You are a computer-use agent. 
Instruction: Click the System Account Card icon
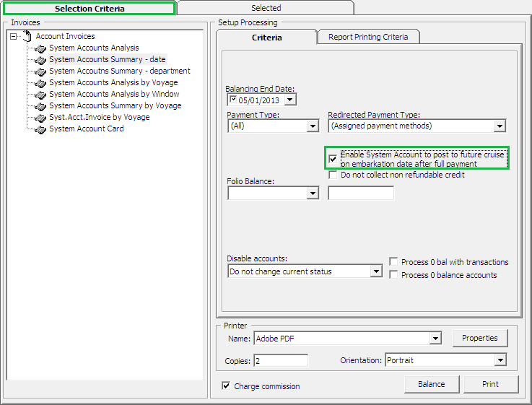click(40, 129)
